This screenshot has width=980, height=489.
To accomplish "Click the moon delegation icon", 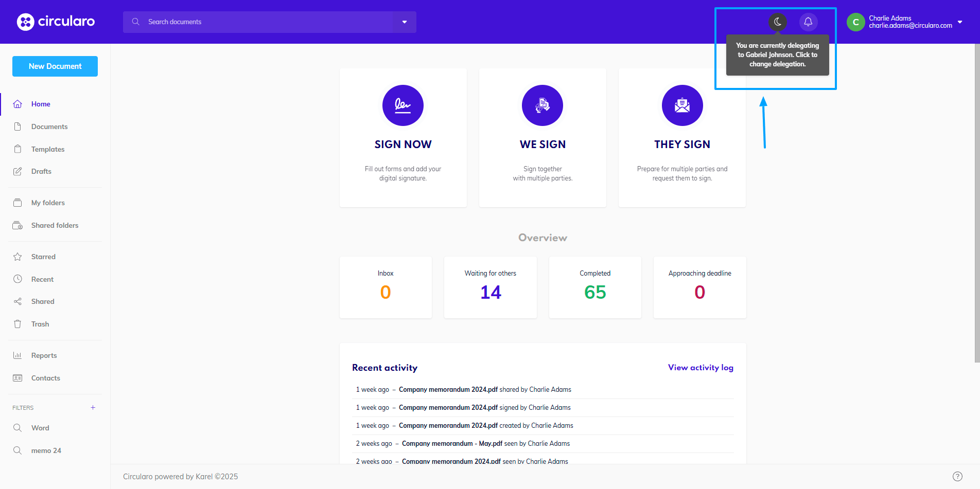I will 777,22.
